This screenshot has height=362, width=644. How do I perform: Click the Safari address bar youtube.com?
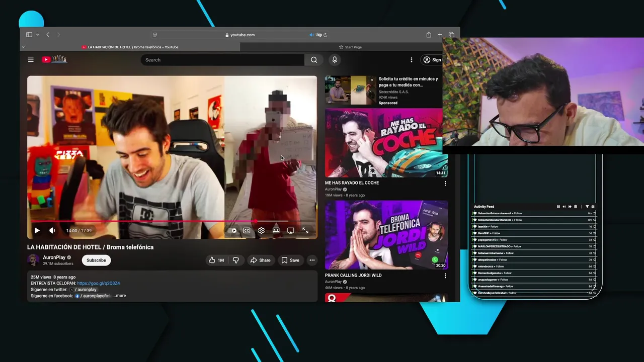point(240,35)
